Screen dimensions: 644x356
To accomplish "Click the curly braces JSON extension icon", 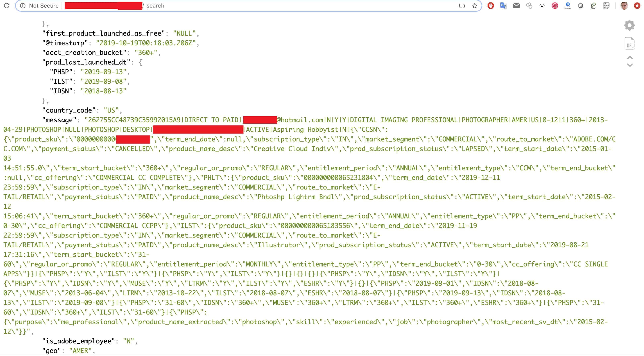I will coord(542,5).
